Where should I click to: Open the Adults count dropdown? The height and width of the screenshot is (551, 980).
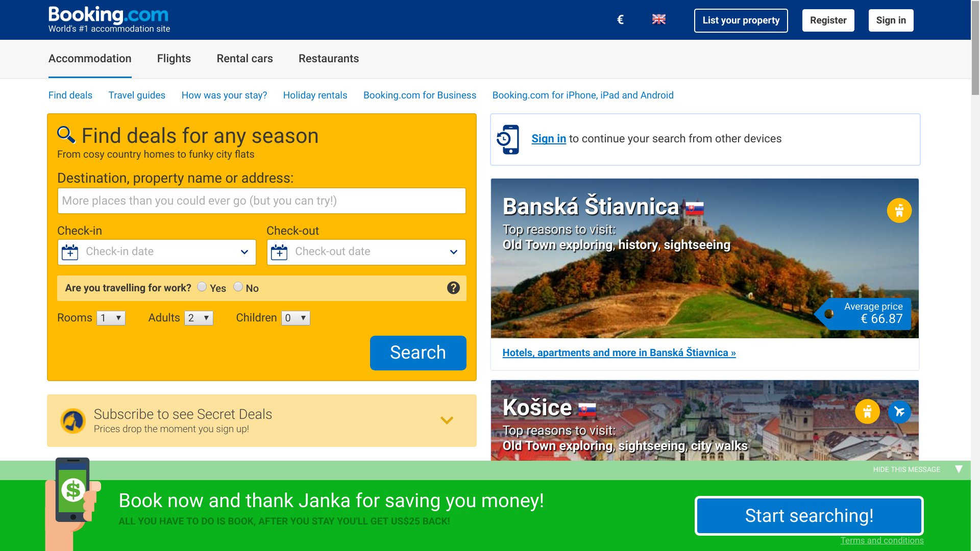point(199,318)
